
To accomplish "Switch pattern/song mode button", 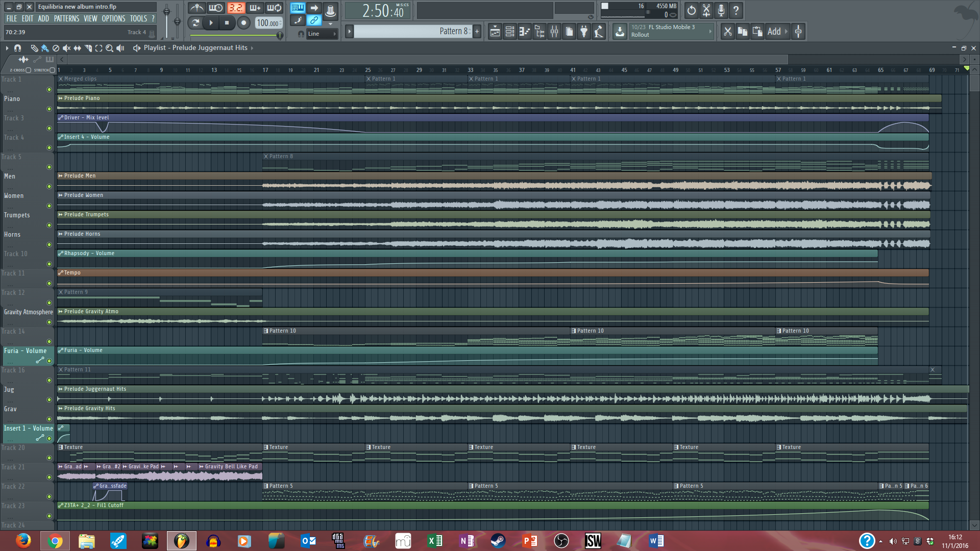I will coord(195,22).
